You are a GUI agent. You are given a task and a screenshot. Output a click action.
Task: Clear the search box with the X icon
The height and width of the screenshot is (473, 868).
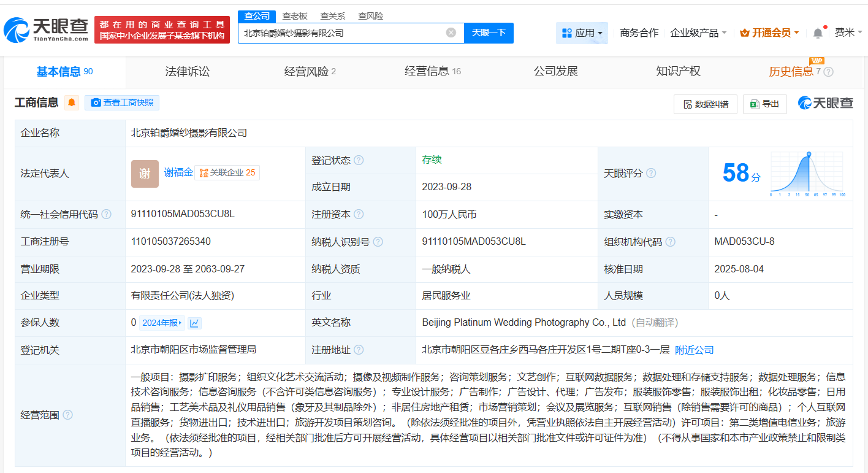click(452, 33)
